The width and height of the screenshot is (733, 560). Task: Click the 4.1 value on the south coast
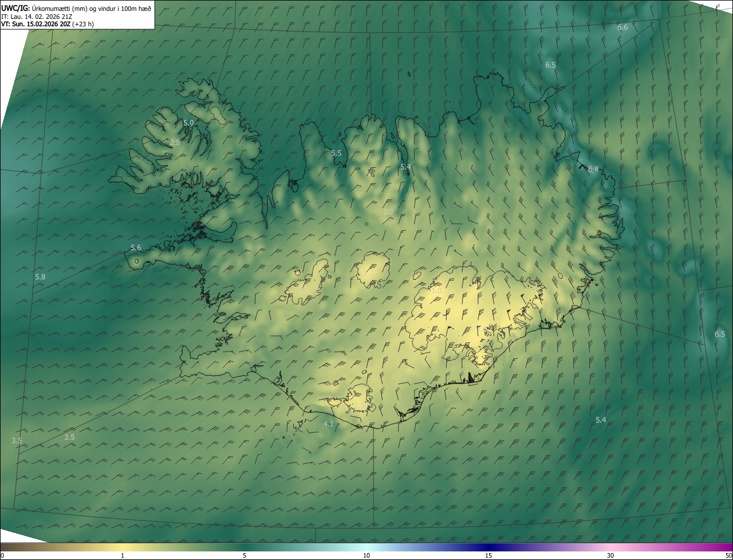click(329, 424)
